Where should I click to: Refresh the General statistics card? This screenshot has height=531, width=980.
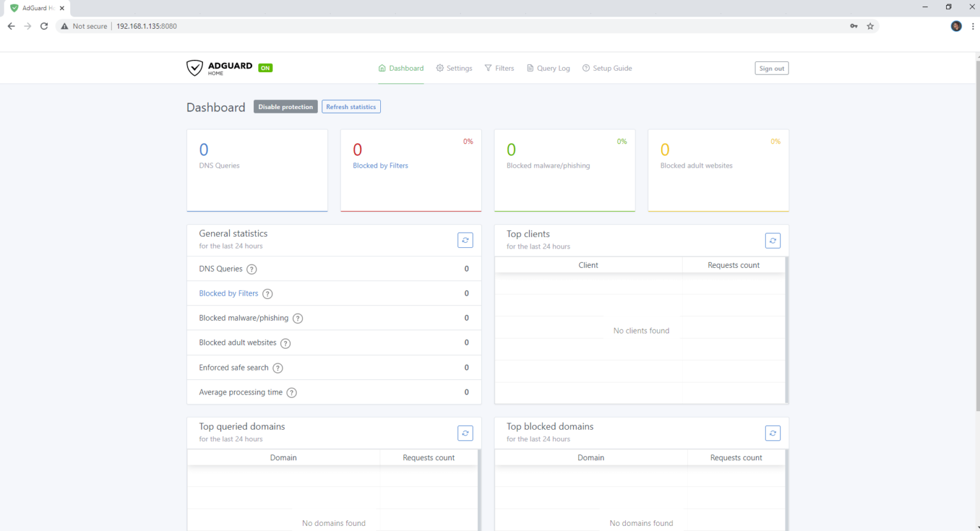pyautogui.click(x=465, y=240)
